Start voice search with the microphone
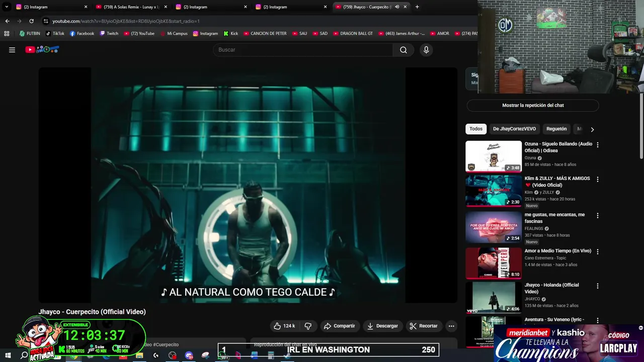The width and height of the screenshot is (644, 362). 426,50
